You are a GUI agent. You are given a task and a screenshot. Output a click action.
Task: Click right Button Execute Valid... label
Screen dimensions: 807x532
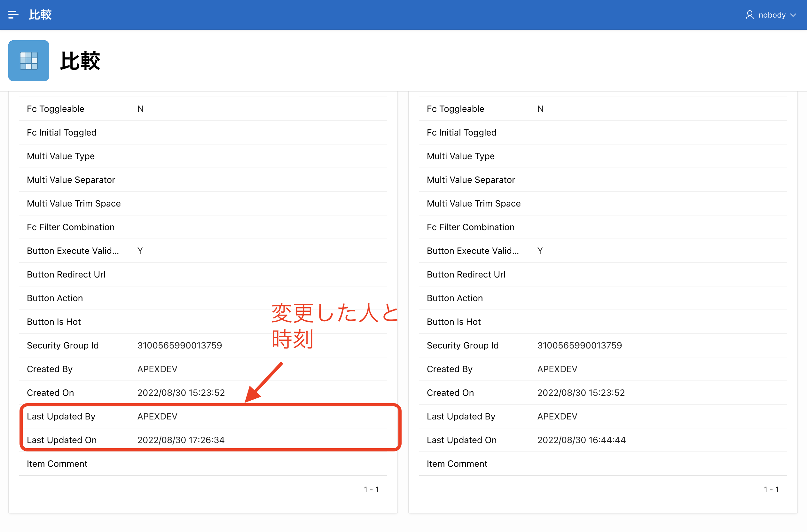point(473,250)
